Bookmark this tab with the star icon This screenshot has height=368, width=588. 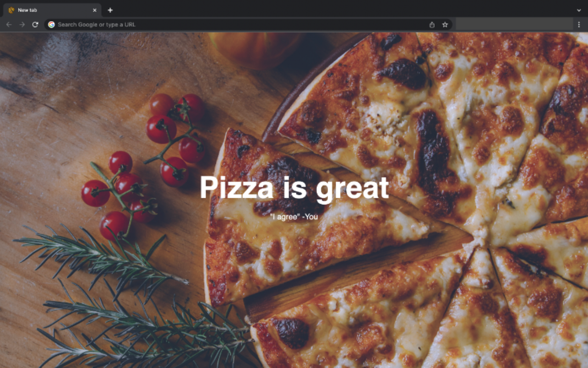click(x=445, y=24)
